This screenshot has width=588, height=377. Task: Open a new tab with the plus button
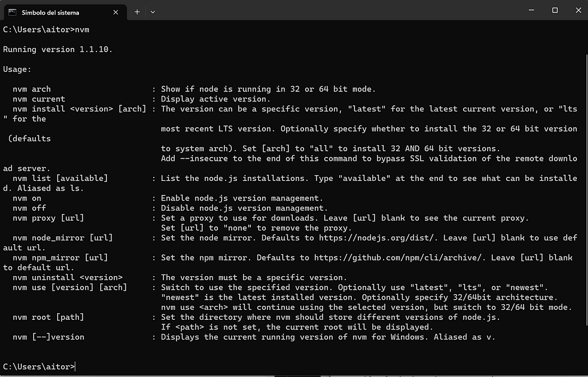click(x=137, y=12)
